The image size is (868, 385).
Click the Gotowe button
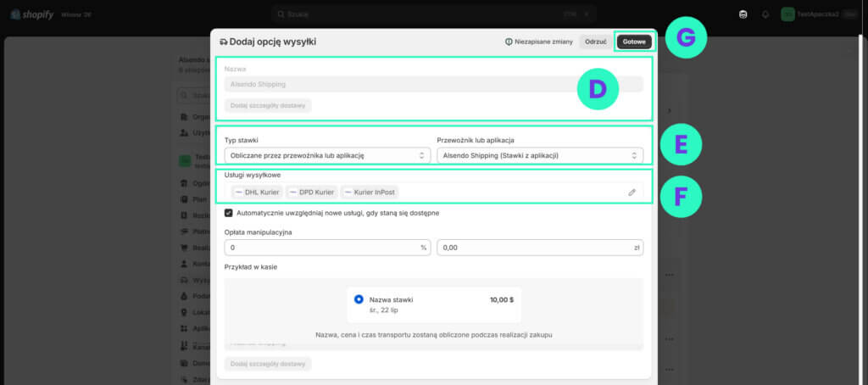click(634, 42)
